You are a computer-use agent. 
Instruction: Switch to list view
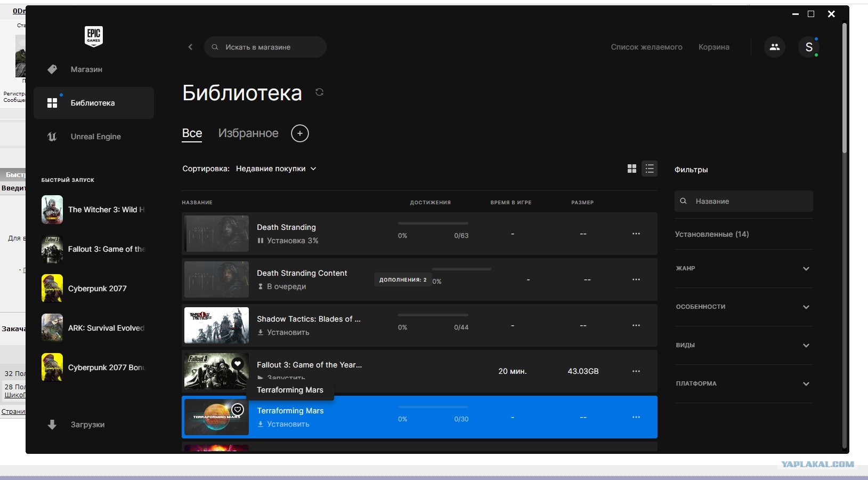[650, 169]
